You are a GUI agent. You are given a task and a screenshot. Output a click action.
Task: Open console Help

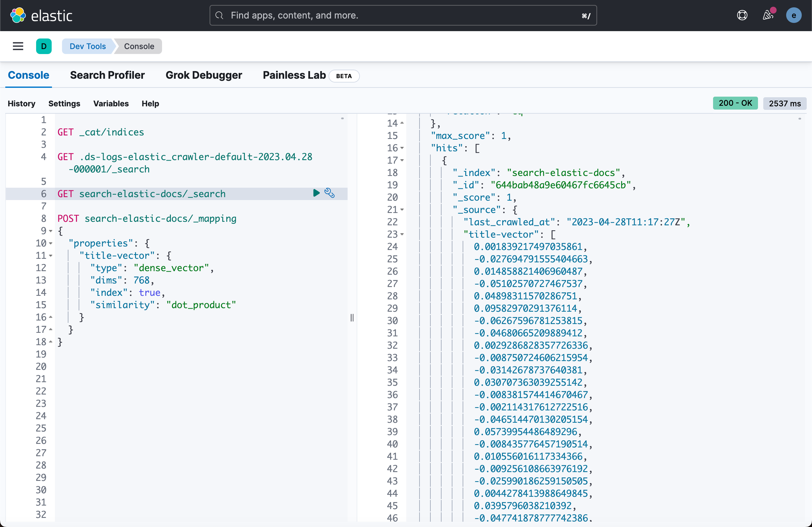[151, 103]
